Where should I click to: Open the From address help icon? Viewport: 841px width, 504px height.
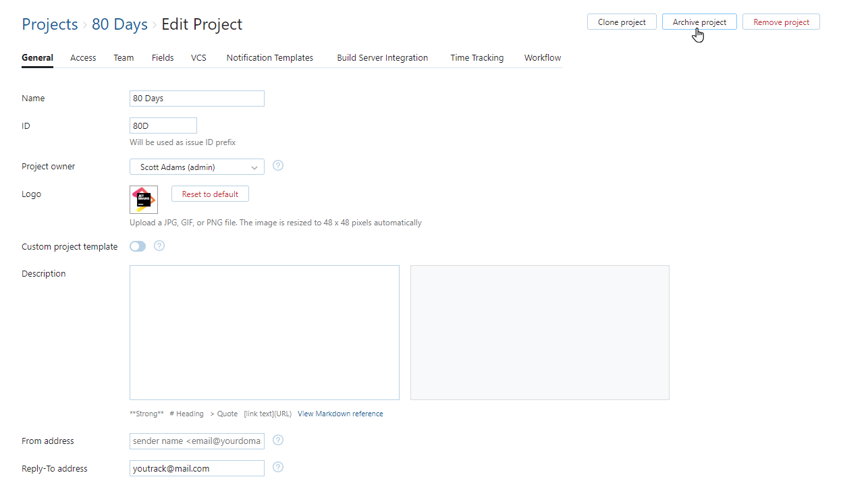point(277,440)
